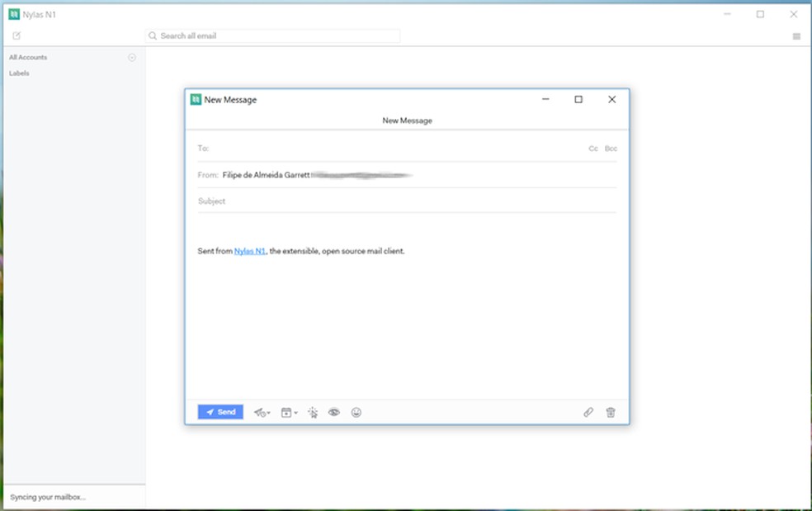Maximize the Nylas N1 main window
The width and height of the screenshot is (812, 511).
pos(760,15)
